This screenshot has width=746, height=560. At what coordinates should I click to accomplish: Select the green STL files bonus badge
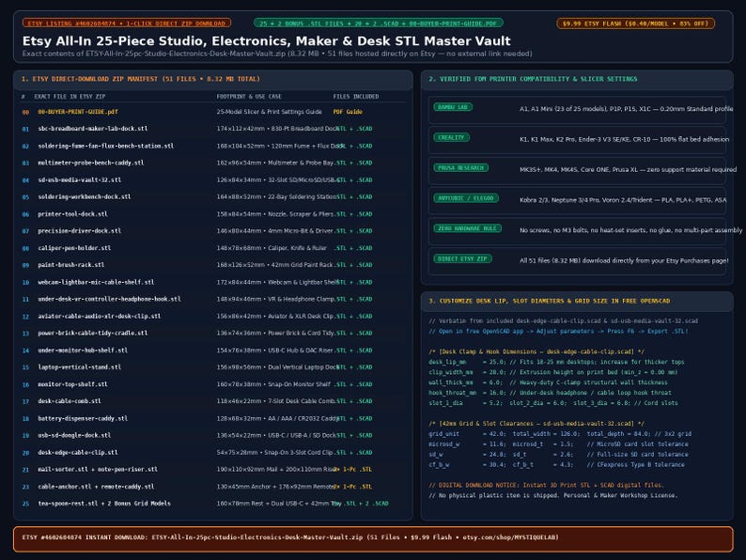coord(379,23)
